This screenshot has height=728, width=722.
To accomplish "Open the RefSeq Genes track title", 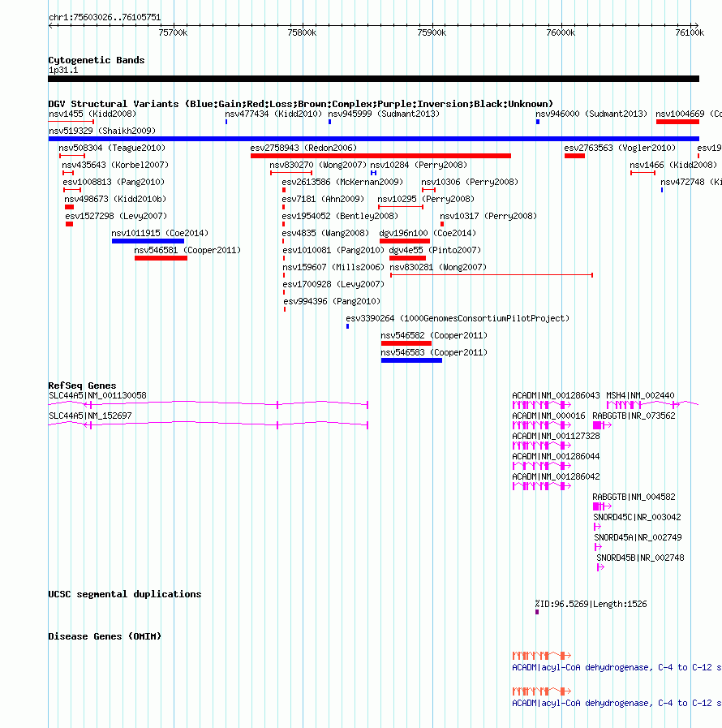I will 82,386.
